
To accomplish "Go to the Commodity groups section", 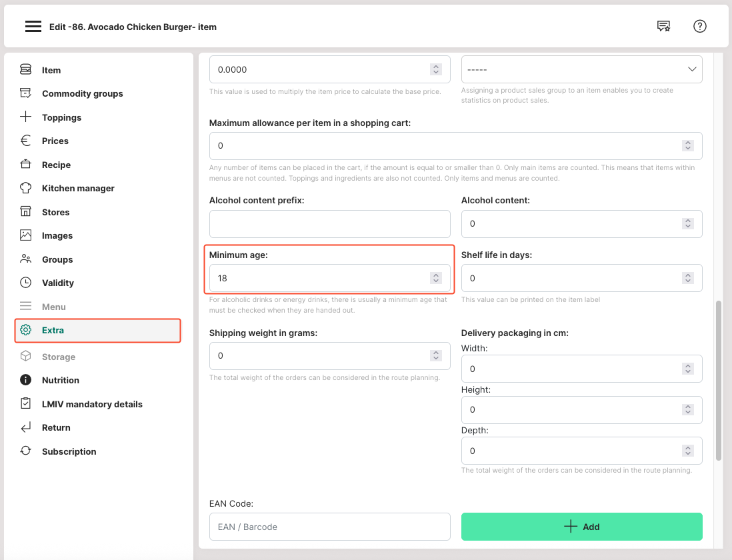I will pos(82,93).
